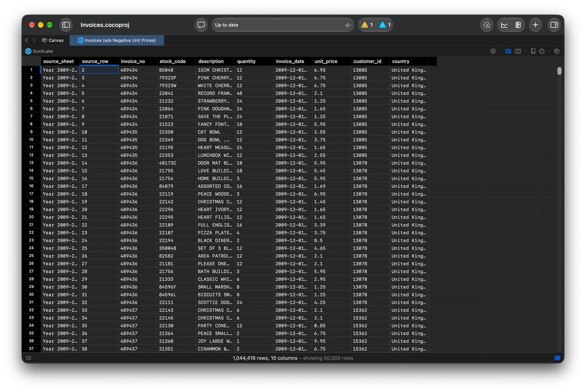
Task: Open the magic wand tool
Action: [487, 25]
